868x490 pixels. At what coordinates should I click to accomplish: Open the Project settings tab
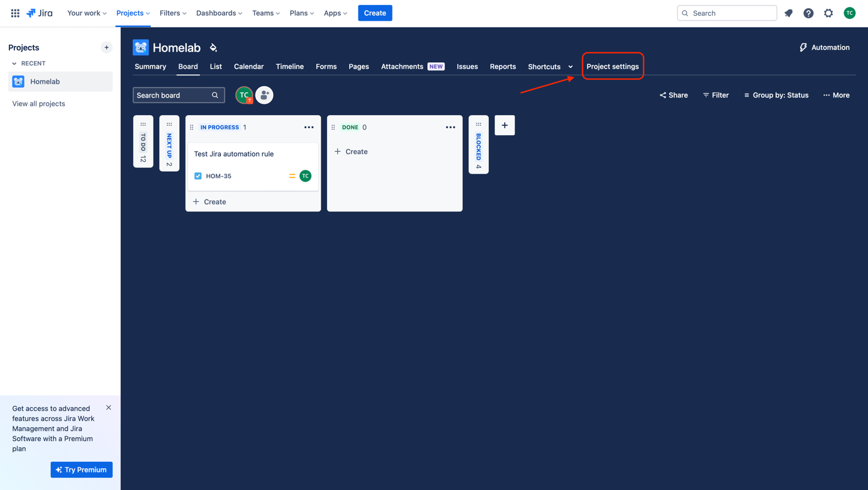(x=613, y=67)
